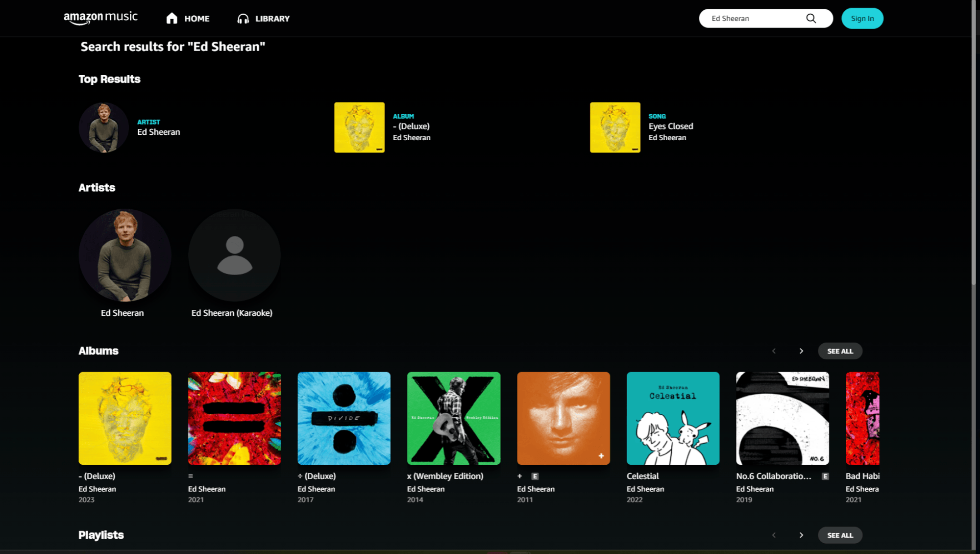Viewport: 980px width, 554px height.
Task: Open the Eyes Closed song title
Action: pos(671,126)
